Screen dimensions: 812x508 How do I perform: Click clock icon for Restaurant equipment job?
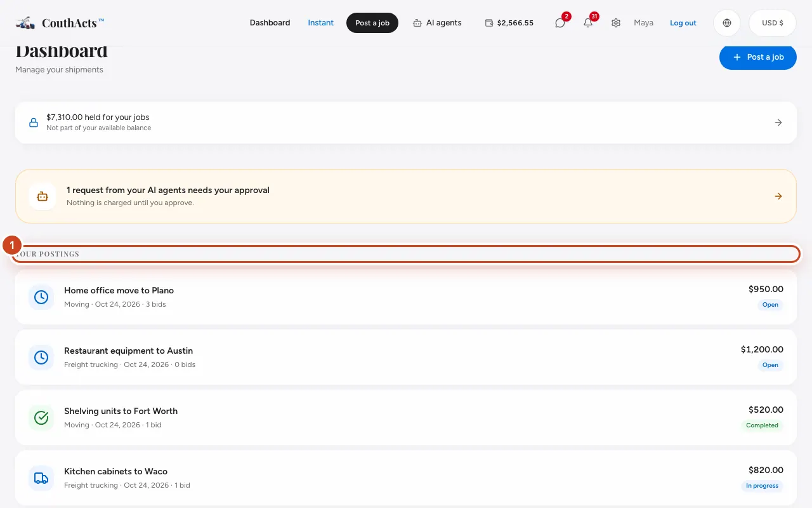tap(41, 358)
